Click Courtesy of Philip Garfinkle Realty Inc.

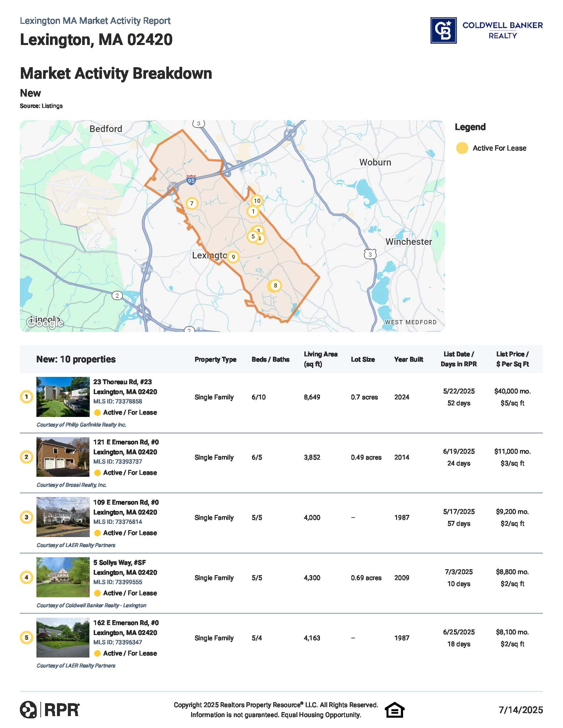click(x=81, y=425)
